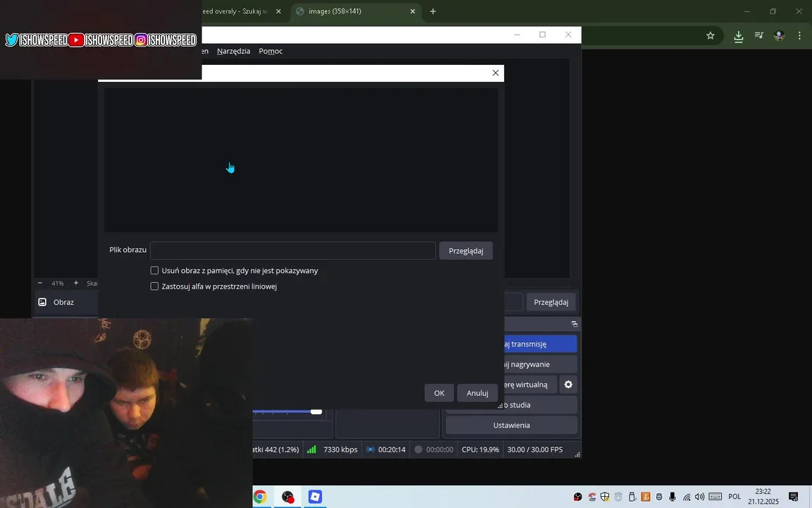The image size is (812, 508).
Task: Open the Chrome profile avatar
Action: 779,36
